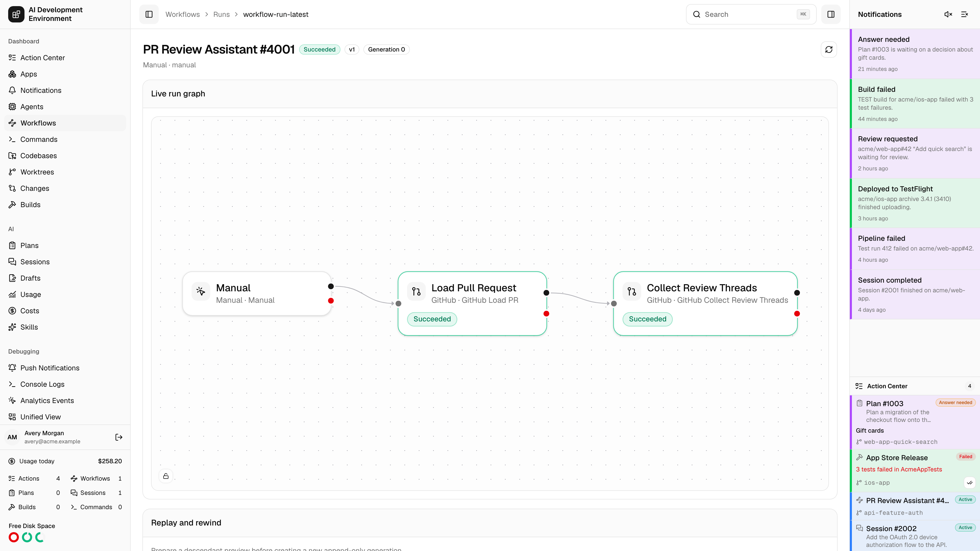The width and height of the screenshot is (980, 551).
Task: Clear notifications list icon
Action: pos(964,15)
